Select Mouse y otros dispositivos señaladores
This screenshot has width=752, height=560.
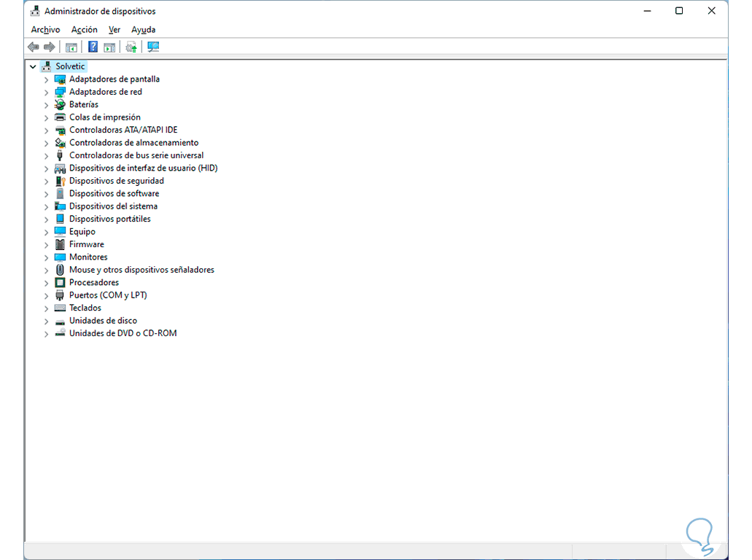pos(142,270)
